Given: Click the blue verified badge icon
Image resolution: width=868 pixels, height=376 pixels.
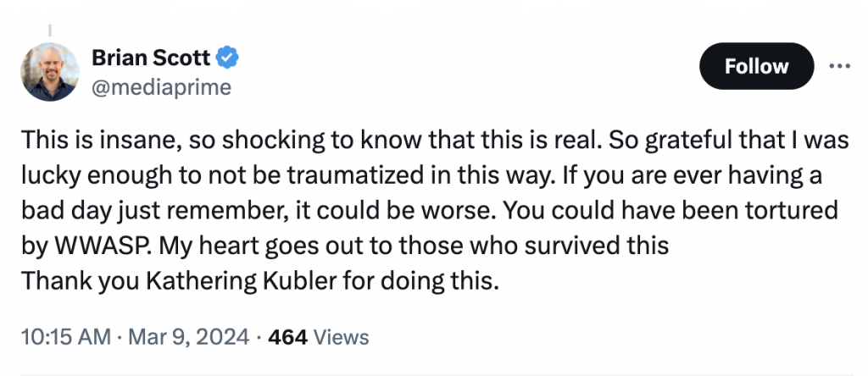Looking at the screenshot, I should (x=229, y=58).
